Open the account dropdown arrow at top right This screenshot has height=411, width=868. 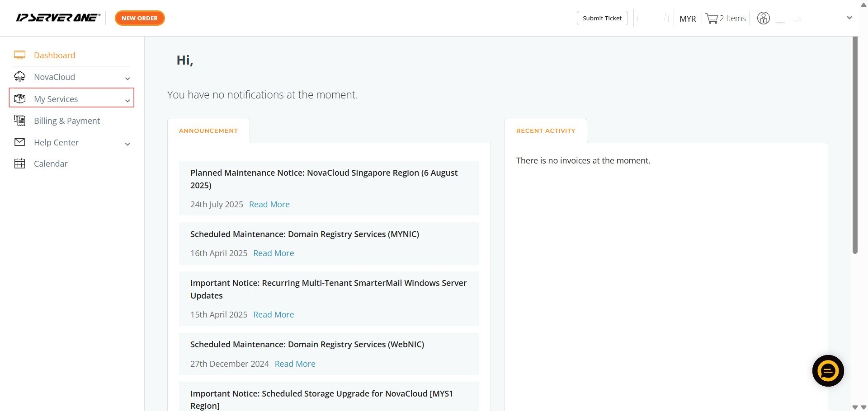click(x=849, y=18)
